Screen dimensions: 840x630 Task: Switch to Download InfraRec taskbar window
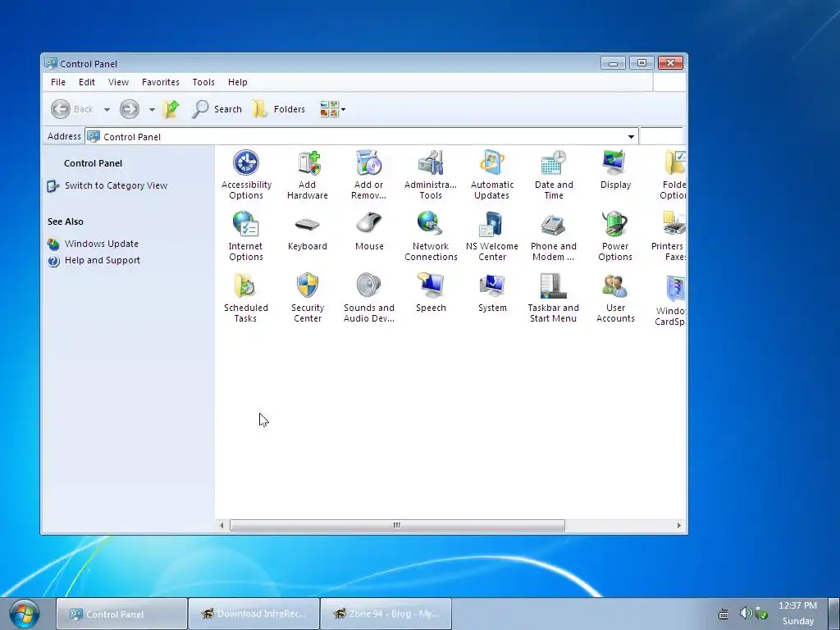tap(254, 614)
